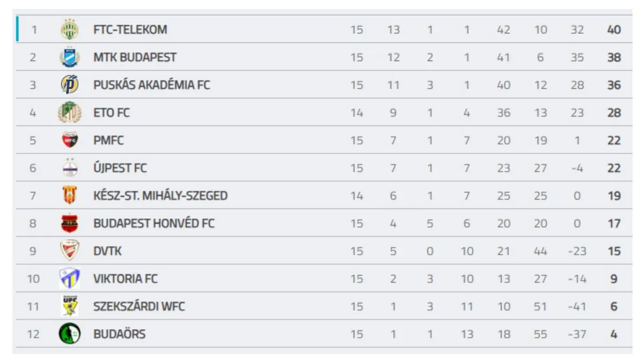The height and width of the screenshot is (362, 644).
Task: Click the position number 12 cell
Action: pos(33,334)
